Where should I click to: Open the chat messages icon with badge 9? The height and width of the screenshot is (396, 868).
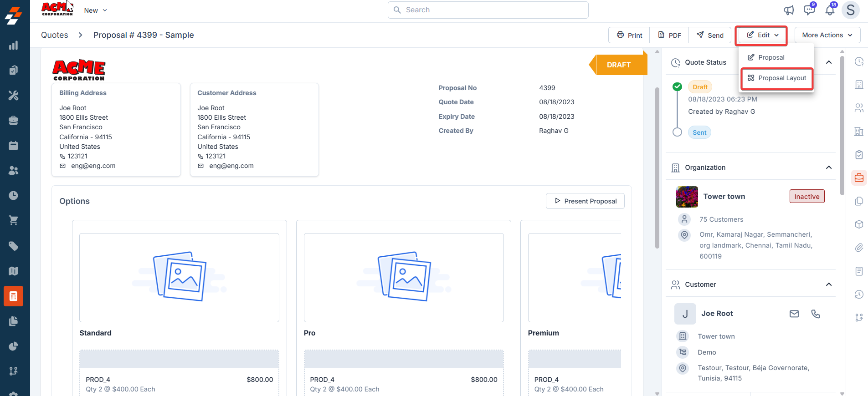click(809, 10)
